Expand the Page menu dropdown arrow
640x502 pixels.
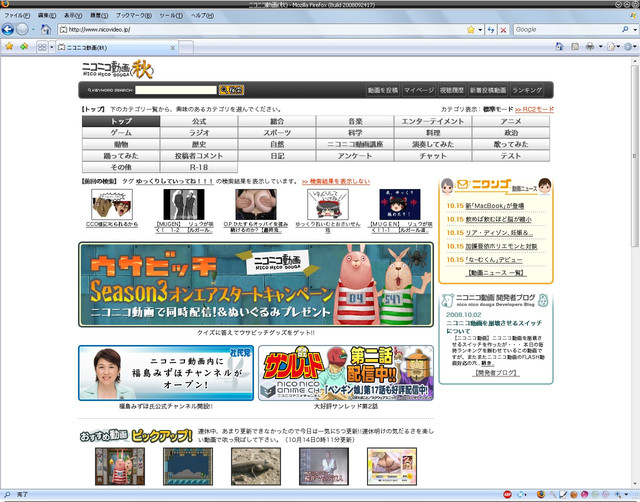(x=618, y=47)
